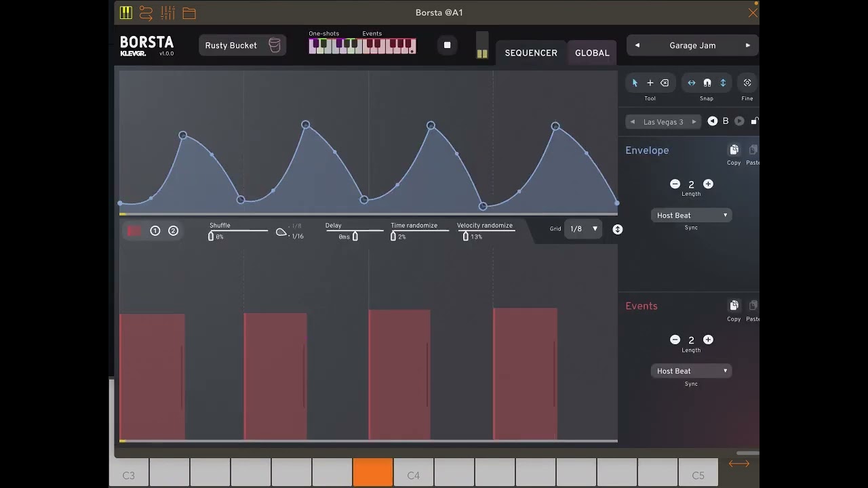Click the Las Vegas 3 pattern name
This screenshot has height=488, width=868.
663,122
